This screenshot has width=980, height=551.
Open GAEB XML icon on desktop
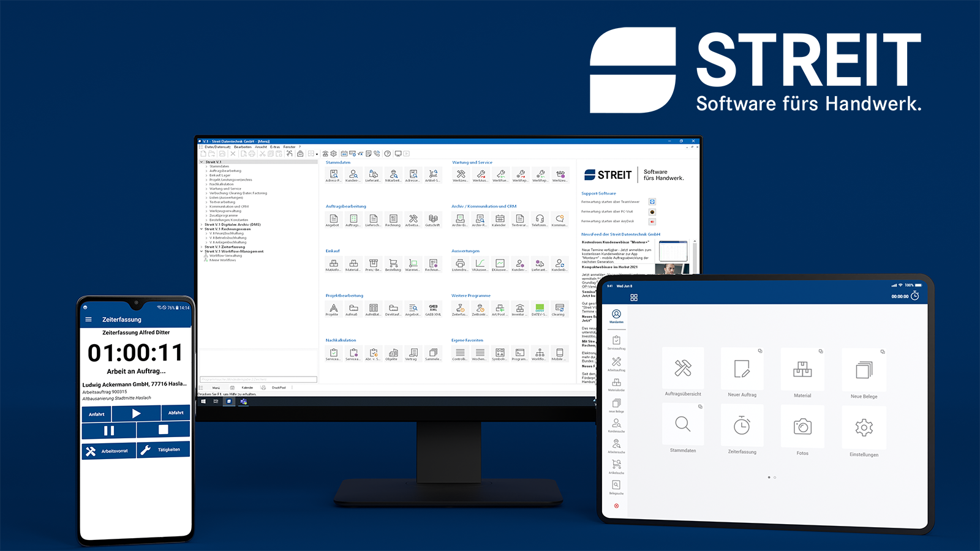pyautogui.click(x=433, y=308)
